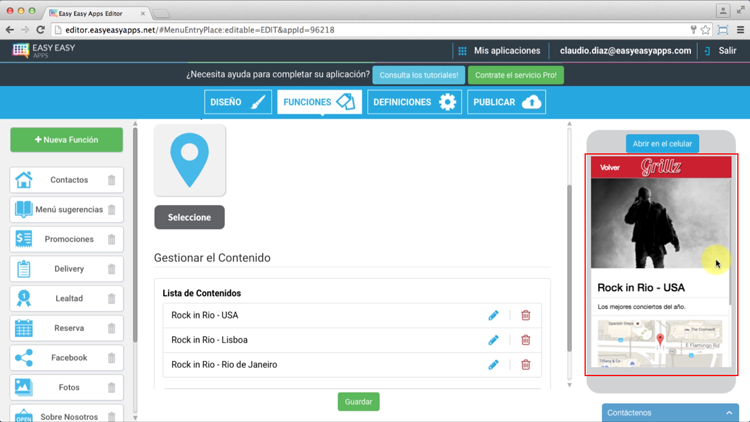
Task: Open the DISEÑO tab
Action: (x=238, y=102)
